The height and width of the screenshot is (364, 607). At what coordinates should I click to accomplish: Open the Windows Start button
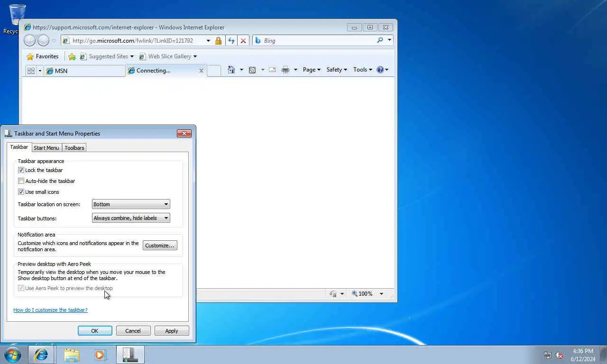pyautogui.click(x=13, y=355)
